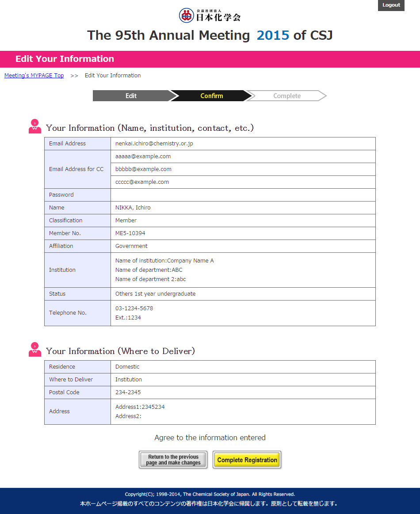Click the member number ME5-10394

pyautogui.click(x=130, y=233)
